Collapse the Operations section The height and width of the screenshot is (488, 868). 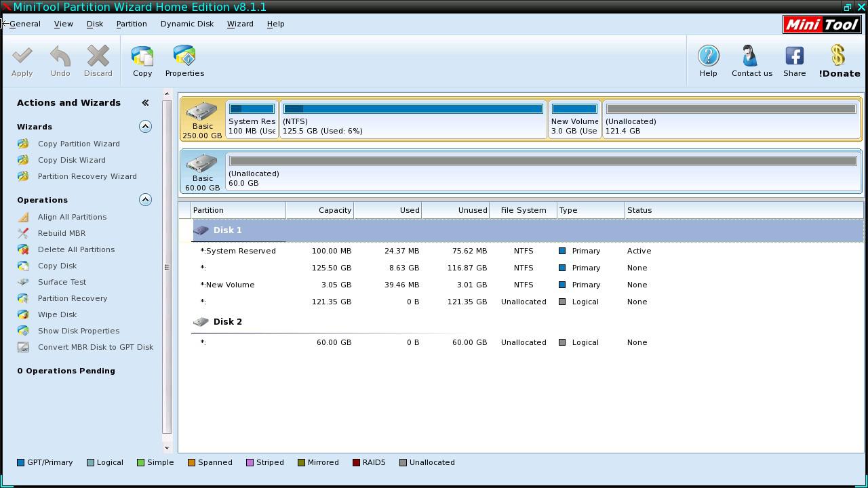coord(145,200)
